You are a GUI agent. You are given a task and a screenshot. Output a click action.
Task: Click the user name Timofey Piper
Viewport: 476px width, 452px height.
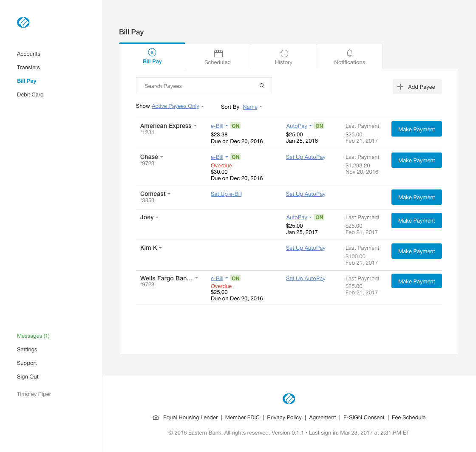[x=34, y=394]
